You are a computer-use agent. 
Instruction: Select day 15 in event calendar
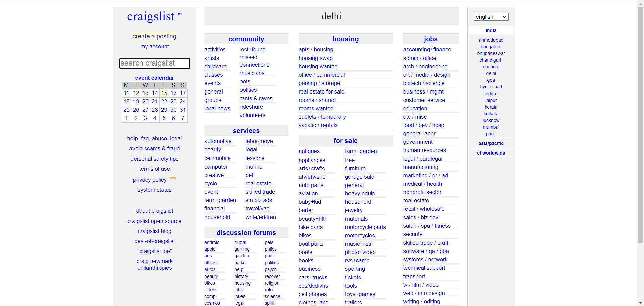coord(164,93)
